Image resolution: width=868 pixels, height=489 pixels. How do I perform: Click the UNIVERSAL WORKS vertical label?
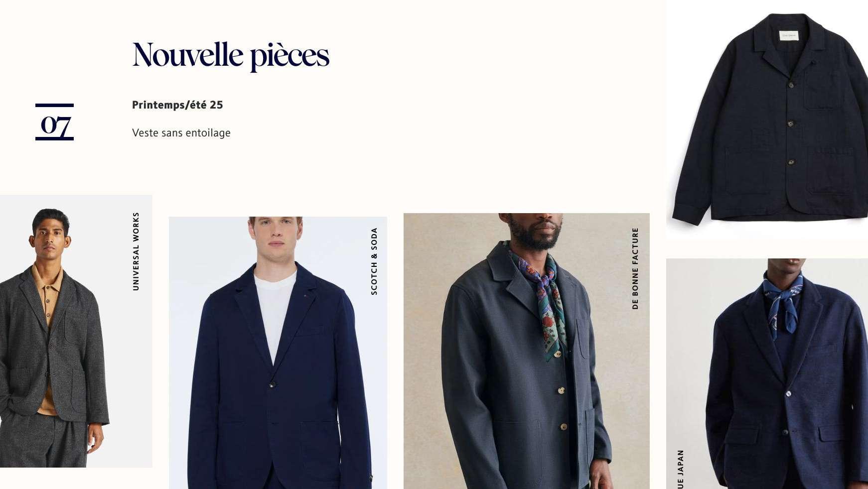point(136,251)
